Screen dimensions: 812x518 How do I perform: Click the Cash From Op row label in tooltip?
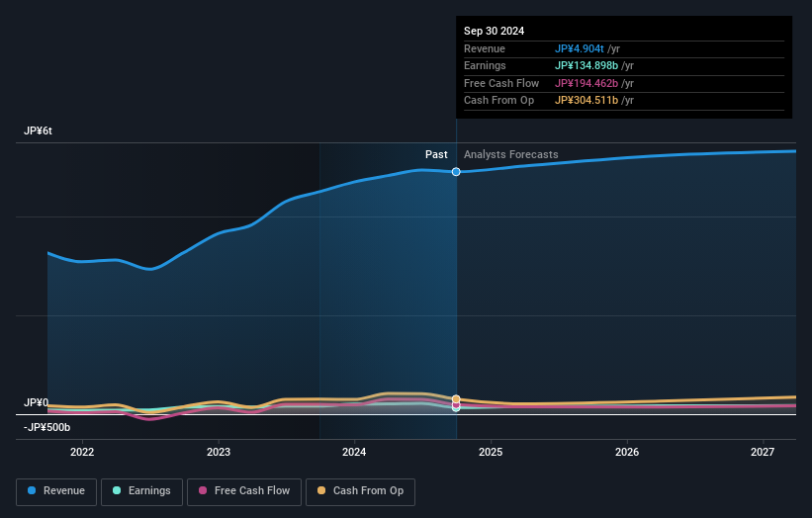point(498,101)
